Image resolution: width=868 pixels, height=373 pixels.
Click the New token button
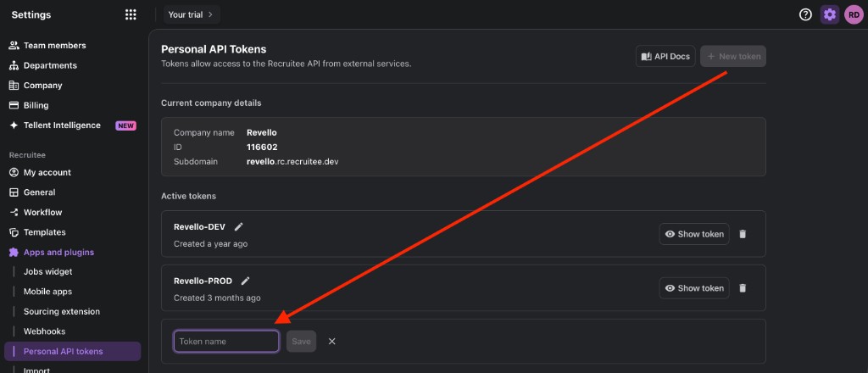733,57
